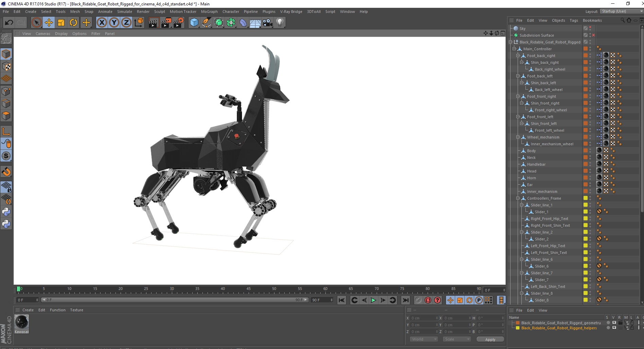Viewport: 644px width, 349px height.
Task: Click the Undo arrow icon
Action: (x=9, y=23)
